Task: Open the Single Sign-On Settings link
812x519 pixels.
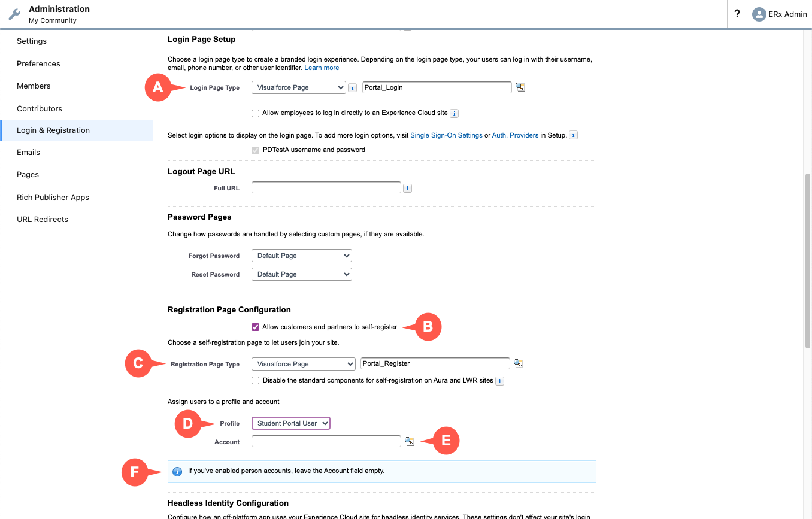Action: (446, 136)
